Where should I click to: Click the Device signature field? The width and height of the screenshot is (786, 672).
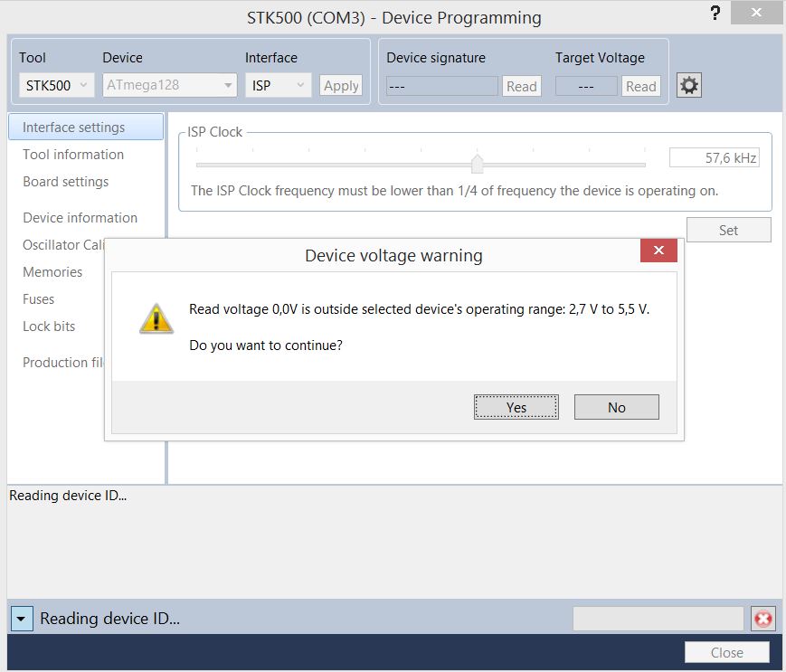[x=442, y=86]
